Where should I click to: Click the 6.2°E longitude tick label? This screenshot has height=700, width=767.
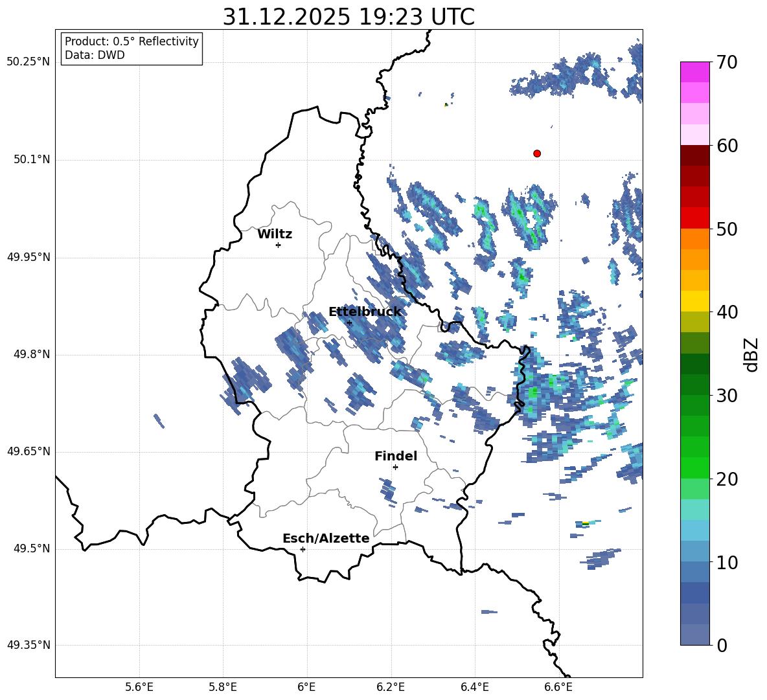391,687
